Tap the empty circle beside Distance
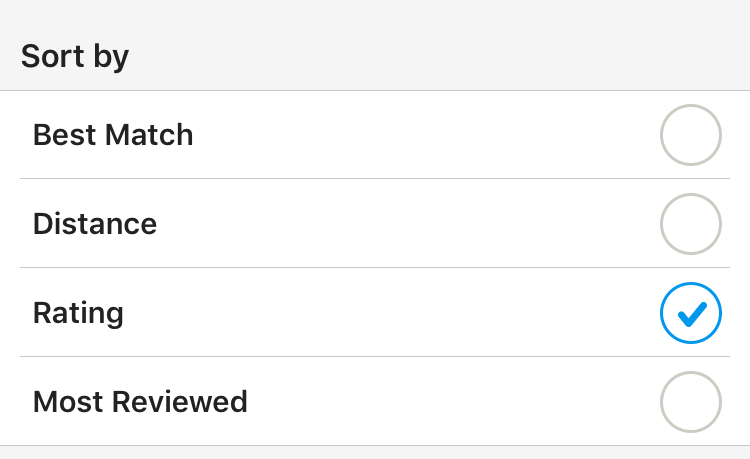Image resolution: width=750 pixels, height=459 pixels. pos(690,224)
